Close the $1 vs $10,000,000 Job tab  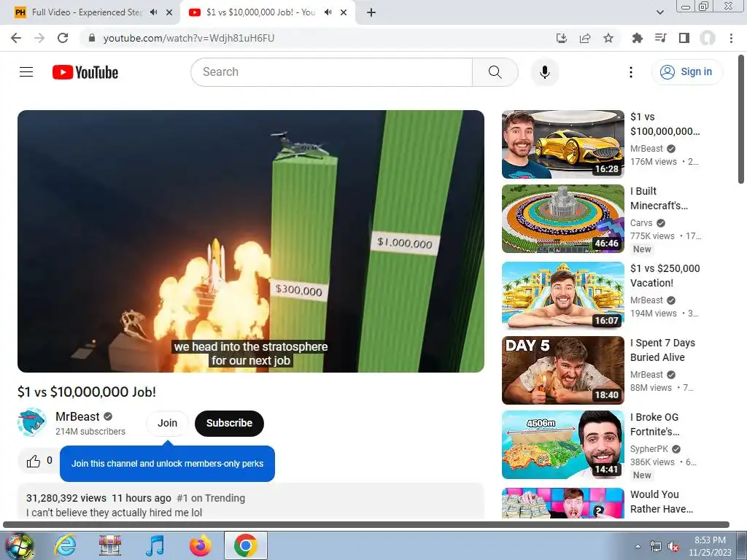tap(344, 12)
